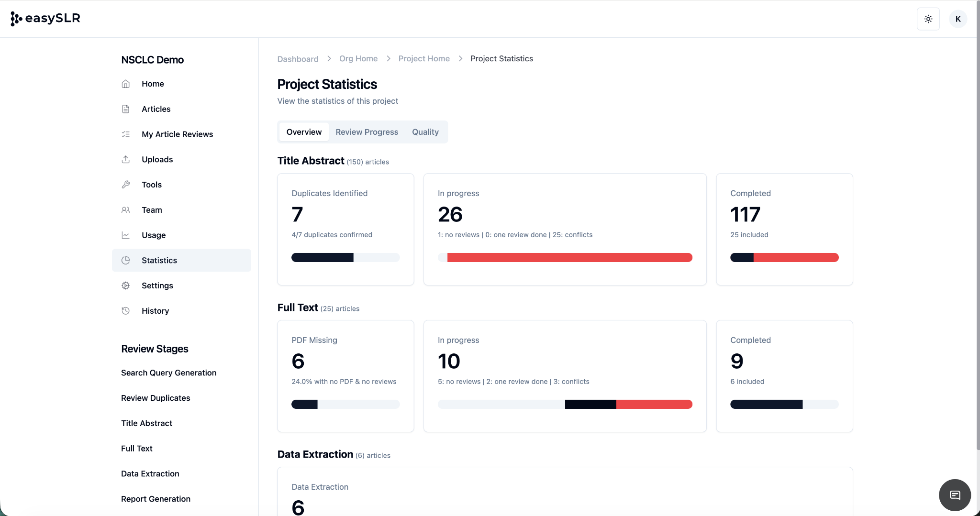This screenshot has height=516, width=980.
Task: Click the Home house icon in sidebar
Action: [x=126, y=84]
